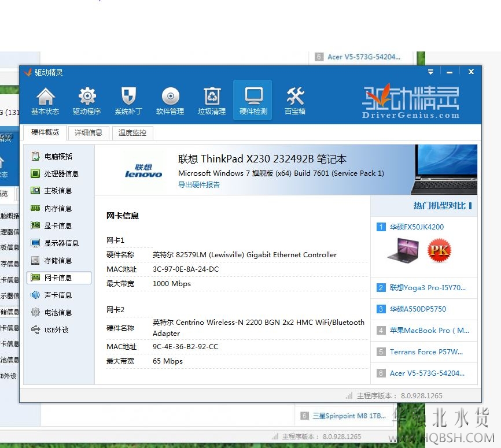The height and width of the screenshot is (448, 501).
Task: Click the Centrino Wireless-N 2200 adapter name
Action: pos(259,328)
